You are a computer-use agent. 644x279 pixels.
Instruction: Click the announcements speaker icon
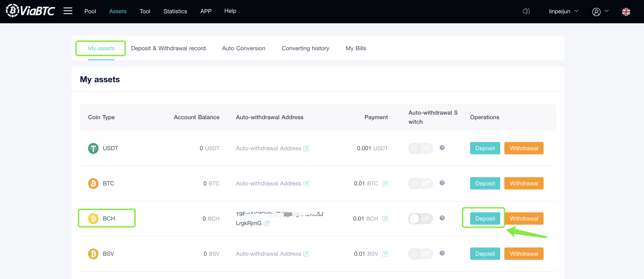[x=526, y=11]
